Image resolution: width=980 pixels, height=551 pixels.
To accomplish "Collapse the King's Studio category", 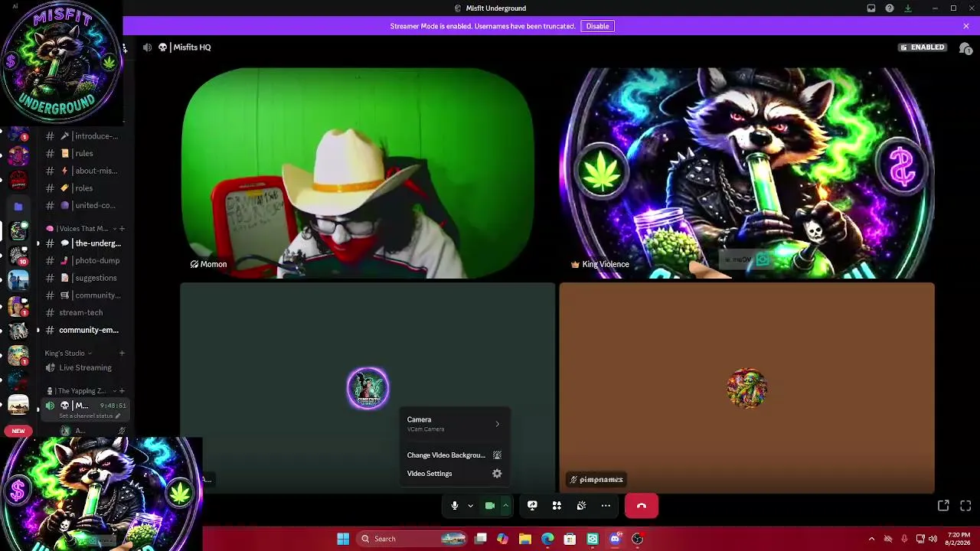I will pyautogui.click(x=68, y=354).
